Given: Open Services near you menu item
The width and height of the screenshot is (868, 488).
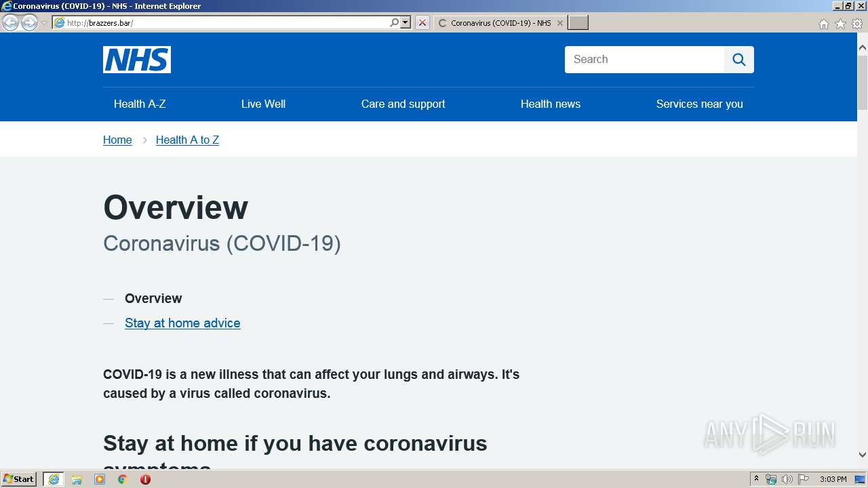Looking at the screenshot, I should [699, 104].
